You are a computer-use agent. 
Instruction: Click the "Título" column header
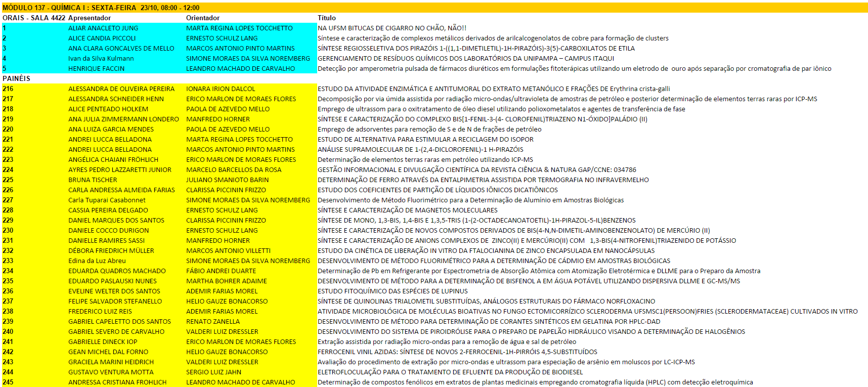[327, 18]
